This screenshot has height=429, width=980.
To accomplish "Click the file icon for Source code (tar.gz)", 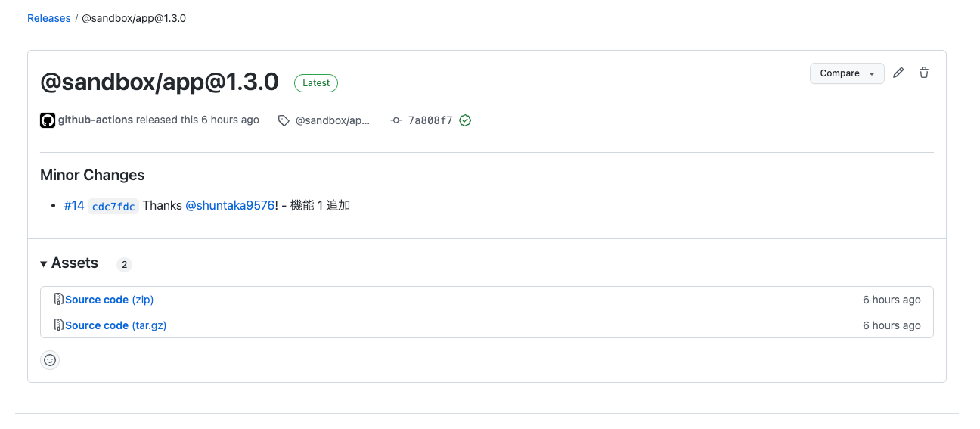I will 59,325.
